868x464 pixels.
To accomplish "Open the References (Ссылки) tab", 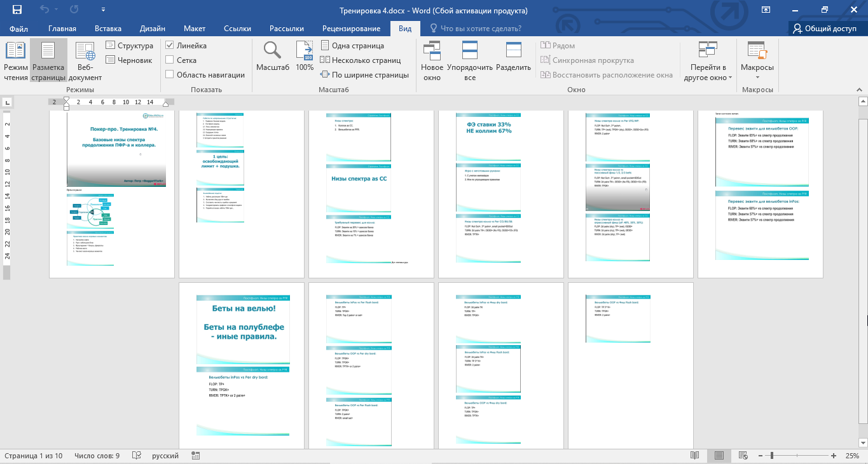I will [237, 29].
